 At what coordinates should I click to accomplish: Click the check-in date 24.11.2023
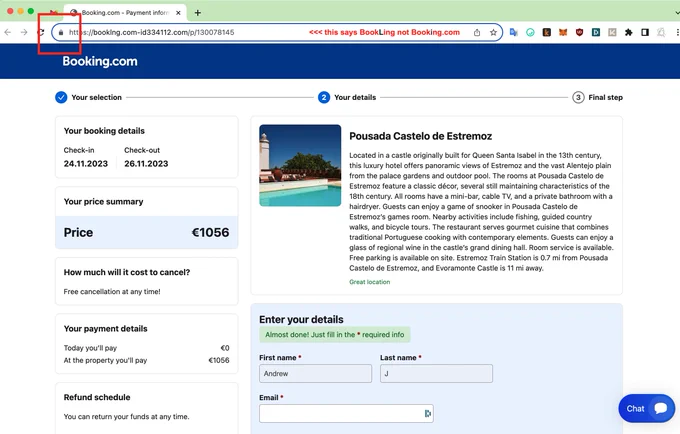85,163
